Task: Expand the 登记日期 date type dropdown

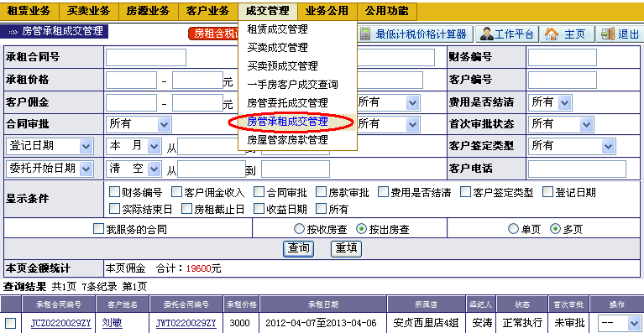Action: [50, 146]
